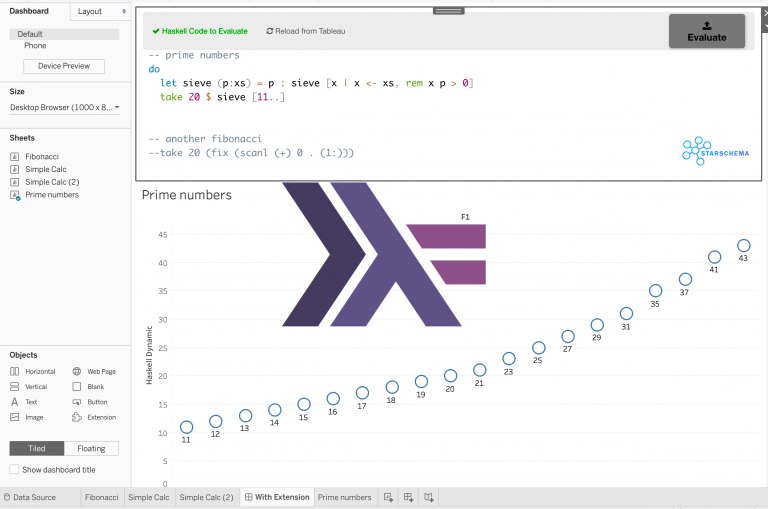
Task: Click Haskell Code to Evaluate label
Action: point(200,31)
